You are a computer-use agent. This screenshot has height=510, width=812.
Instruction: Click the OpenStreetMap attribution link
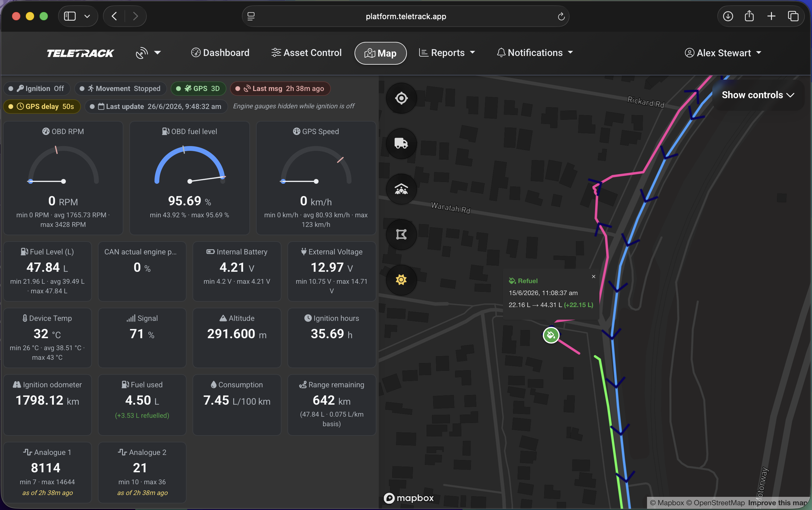pyautogui.click(x=716, y=503)
